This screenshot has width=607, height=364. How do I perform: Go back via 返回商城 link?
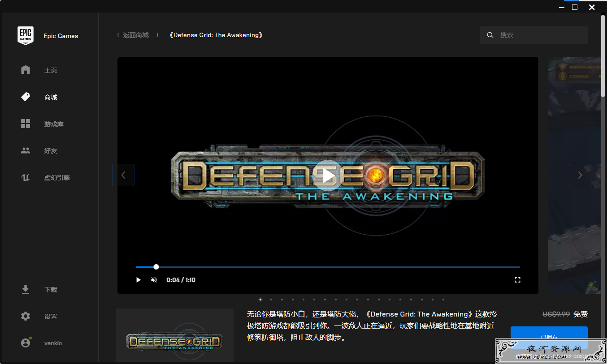133,35
